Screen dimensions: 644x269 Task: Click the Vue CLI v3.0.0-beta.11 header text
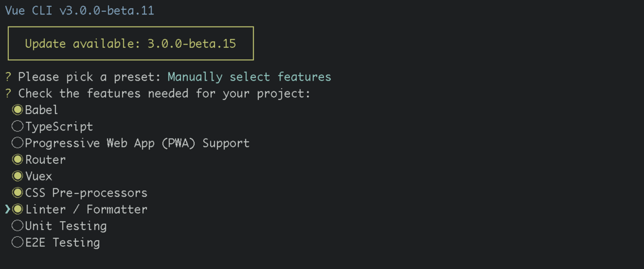coord(80,10)
